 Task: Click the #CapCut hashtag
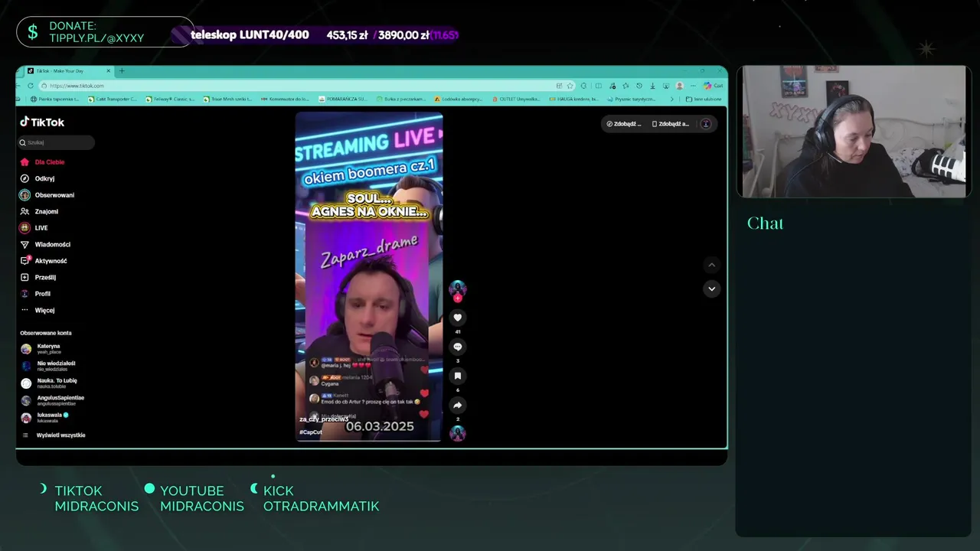point(311,432)
